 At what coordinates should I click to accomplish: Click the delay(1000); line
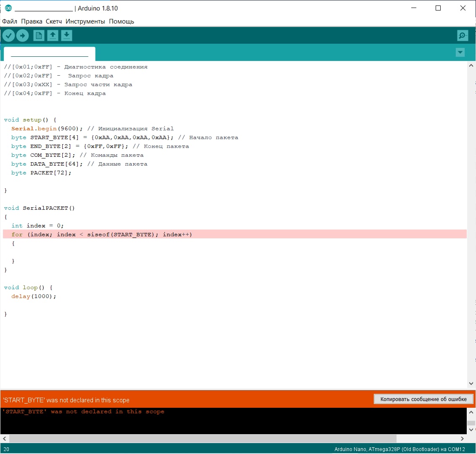(x=34, y=296)
